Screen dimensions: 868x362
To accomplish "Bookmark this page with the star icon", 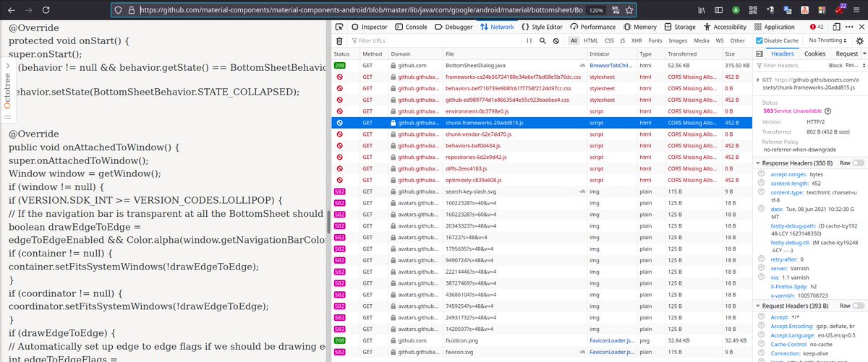I will [630, 10].
